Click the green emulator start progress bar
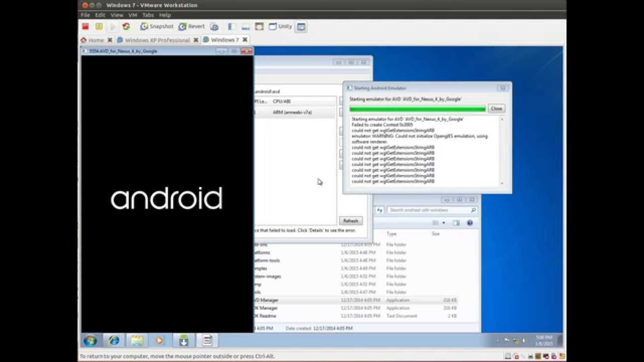 coord(418,109)
